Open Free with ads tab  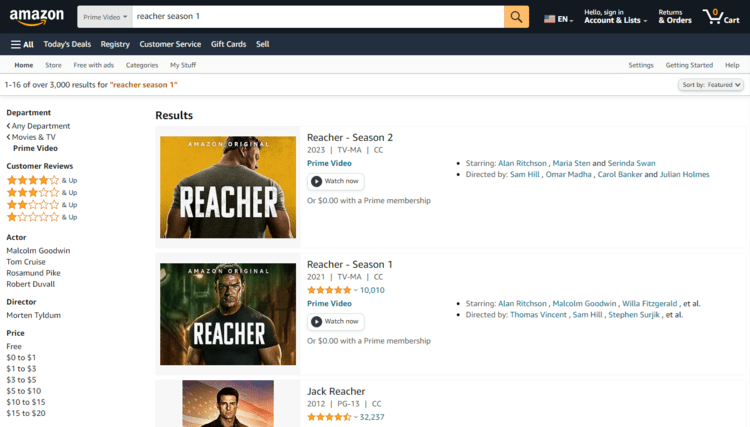(x=94, y=65)
